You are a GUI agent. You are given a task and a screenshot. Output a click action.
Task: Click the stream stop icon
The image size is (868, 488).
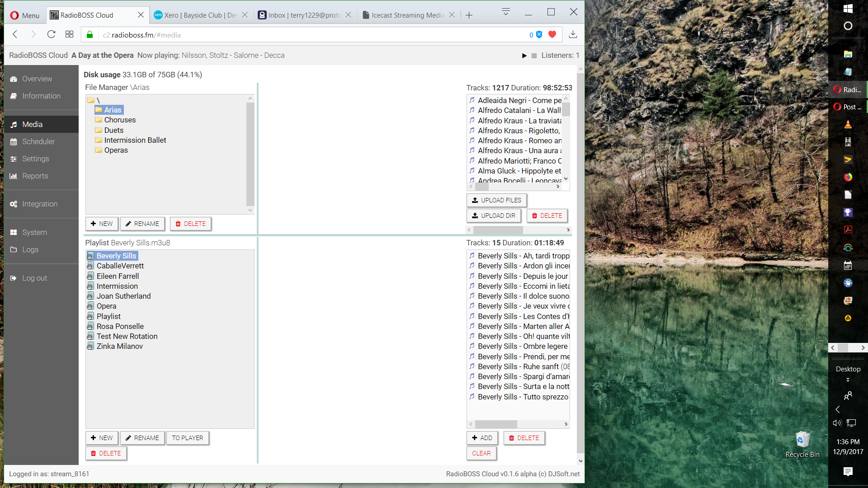534,56
